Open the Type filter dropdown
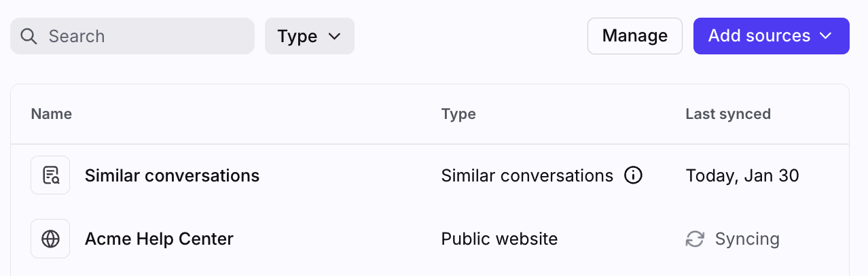 [x=309, y=36]
